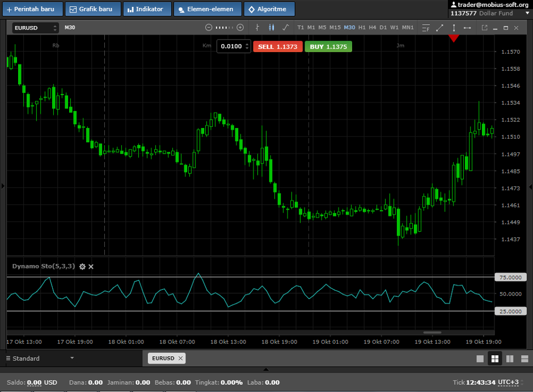Open the UTC+3 timezone selector
Viewport: 533px width, 392px height.
pos(508,382)
